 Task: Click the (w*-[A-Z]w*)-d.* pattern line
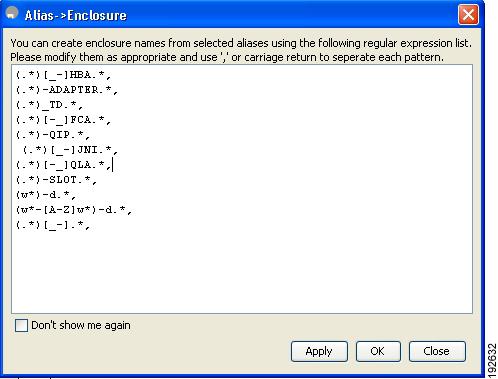(74, 210)
